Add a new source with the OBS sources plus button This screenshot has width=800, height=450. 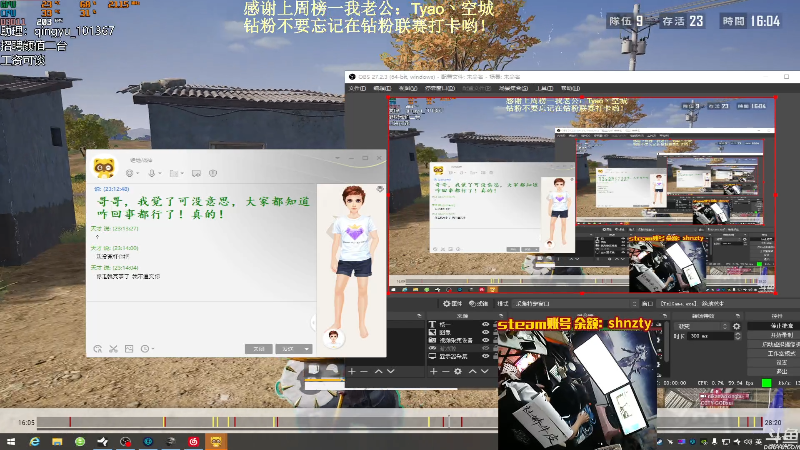[433, 371]
